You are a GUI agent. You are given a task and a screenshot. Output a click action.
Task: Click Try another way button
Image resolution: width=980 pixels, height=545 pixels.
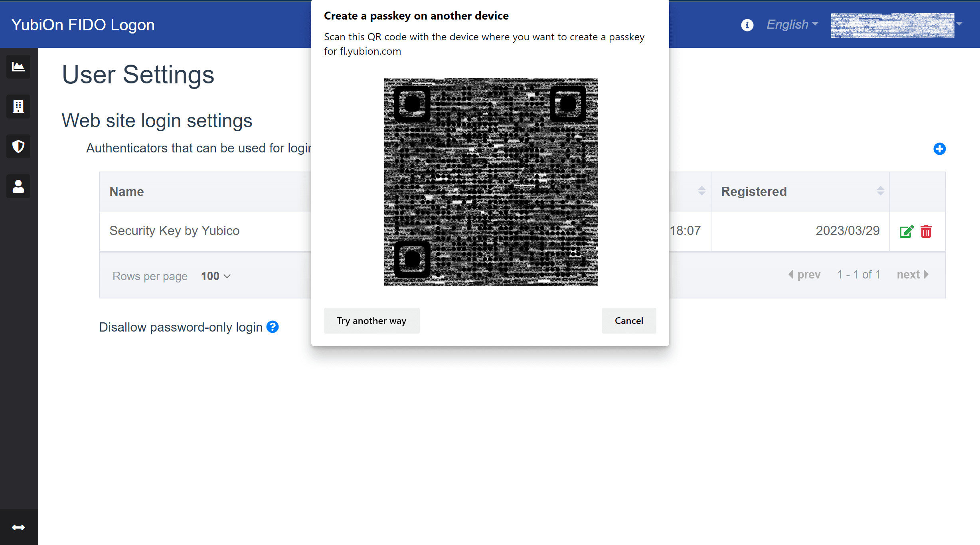(x=371, y=321)
